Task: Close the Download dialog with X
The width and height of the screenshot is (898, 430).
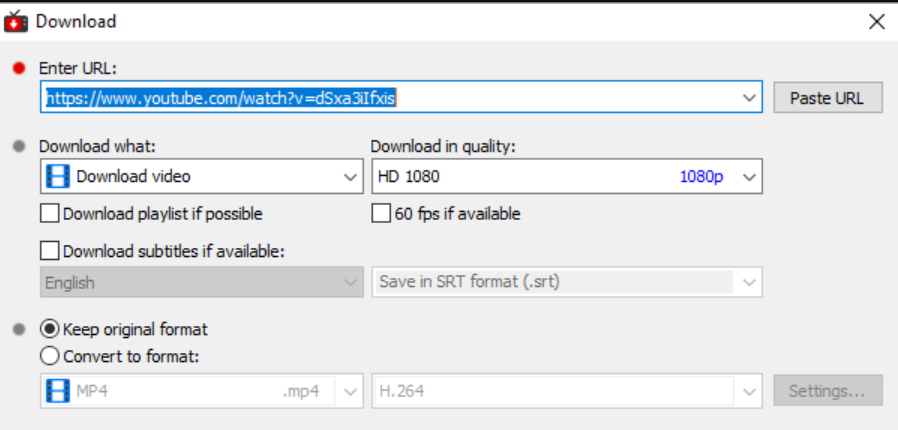Action: 877,22
